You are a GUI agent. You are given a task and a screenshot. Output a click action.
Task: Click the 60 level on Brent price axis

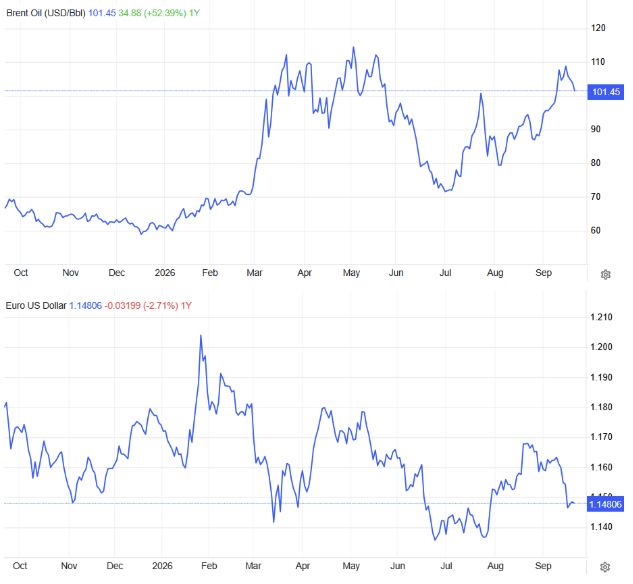pos(595,230)
